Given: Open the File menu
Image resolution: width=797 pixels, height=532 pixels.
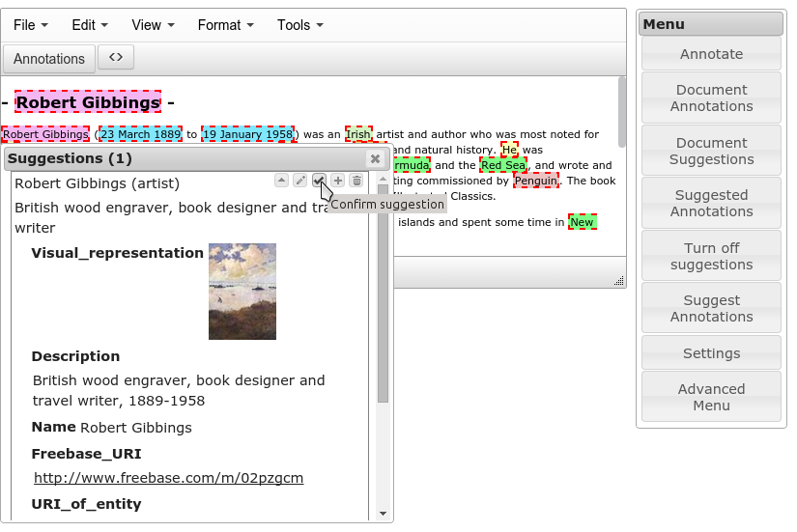Looking at the screenshot, I should [x=31, y=25].
